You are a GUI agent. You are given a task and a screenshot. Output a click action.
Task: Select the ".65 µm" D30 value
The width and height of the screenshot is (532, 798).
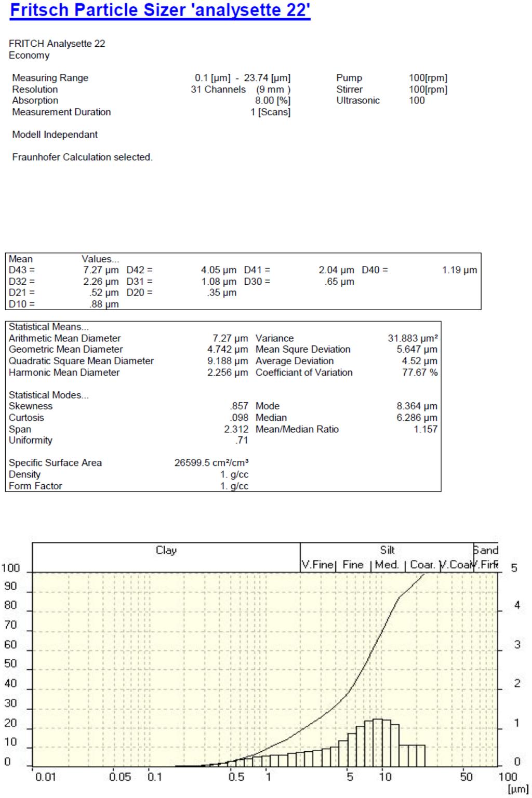340,282
